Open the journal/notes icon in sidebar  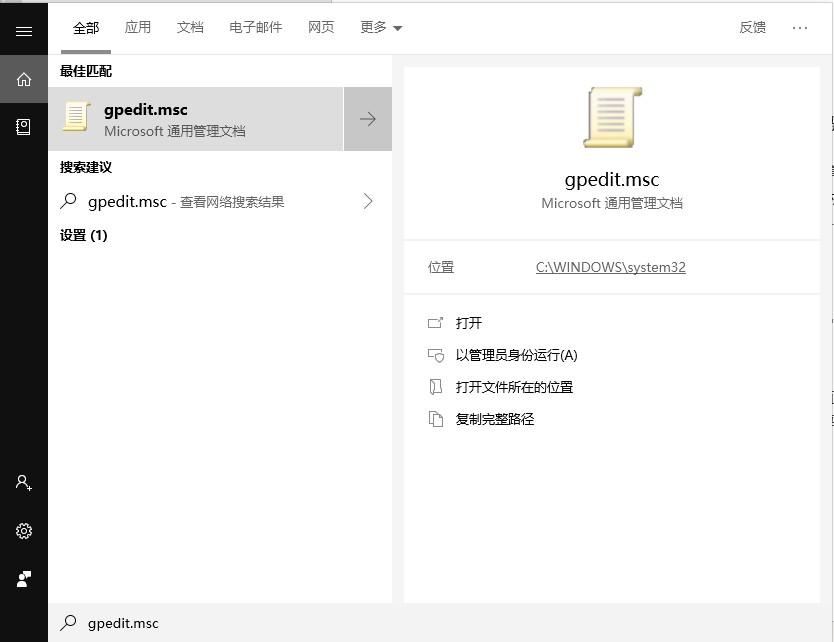[x=23, y=126]
